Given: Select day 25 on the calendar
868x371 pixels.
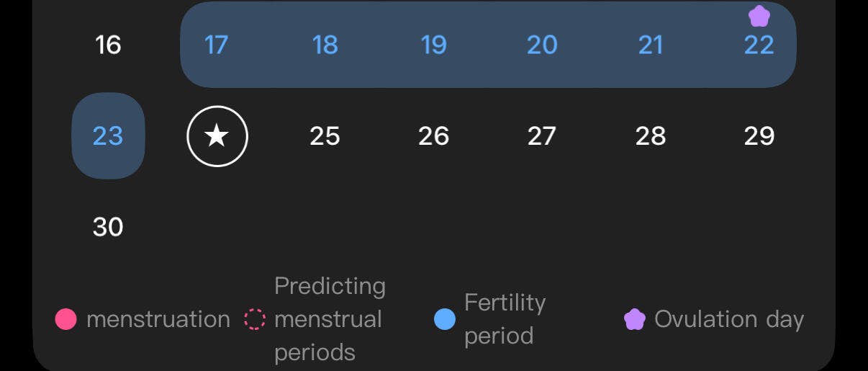Looking at the screenshot, I should (325, 136).
